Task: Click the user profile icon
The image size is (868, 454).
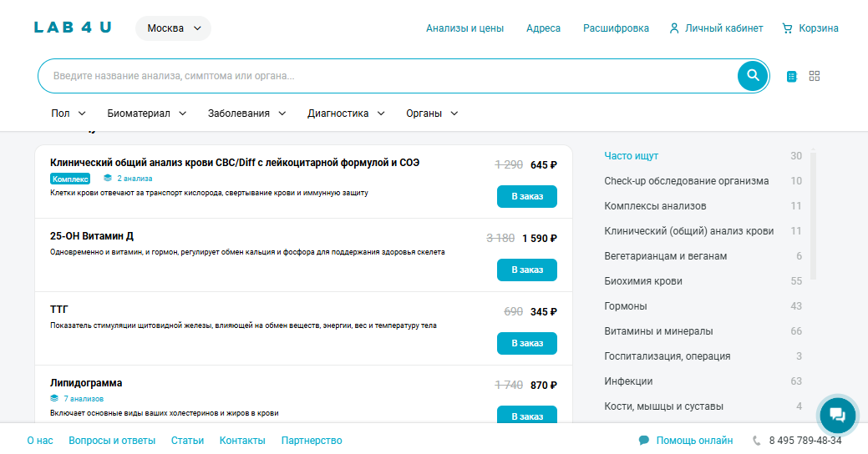Action: (673, 28)
